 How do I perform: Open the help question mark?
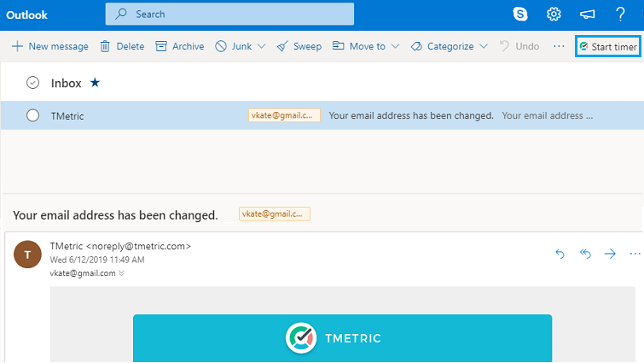click(x=620, y=14)
